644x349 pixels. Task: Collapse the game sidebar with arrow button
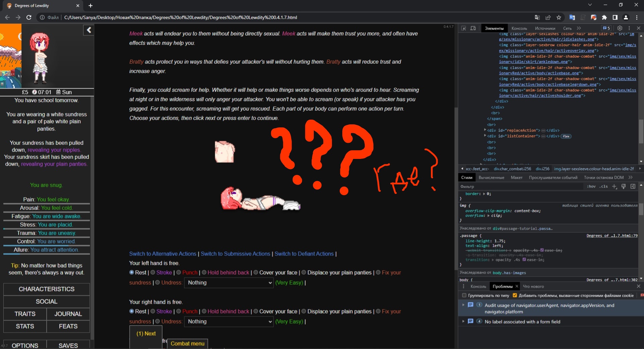click(89, 30)
